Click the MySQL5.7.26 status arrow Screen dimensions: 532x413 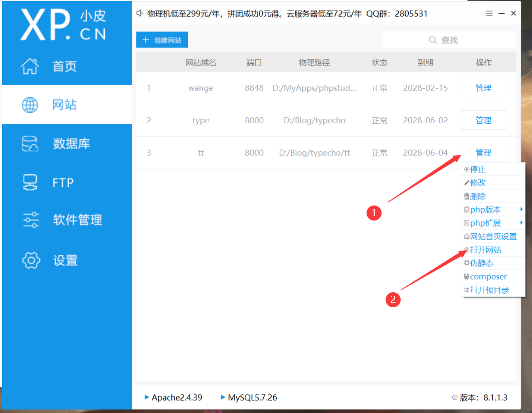223,397
